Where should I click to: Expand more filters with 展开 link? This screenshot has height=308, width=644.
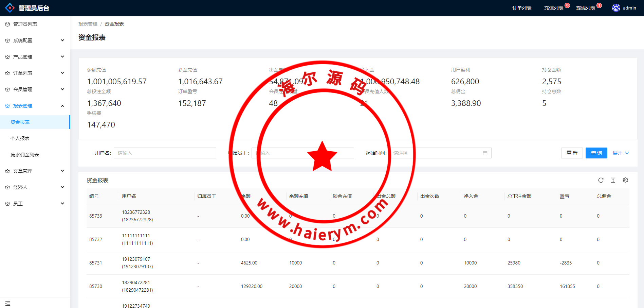621,153
